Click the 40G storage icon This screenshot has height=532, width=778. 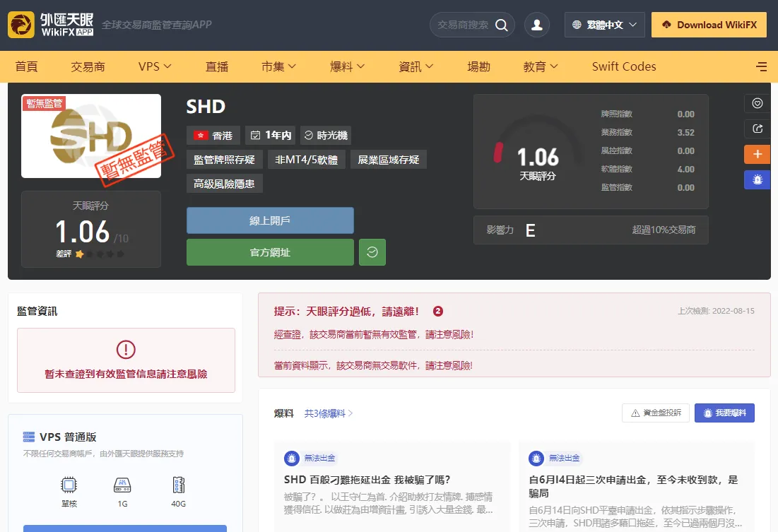point(179,485)
